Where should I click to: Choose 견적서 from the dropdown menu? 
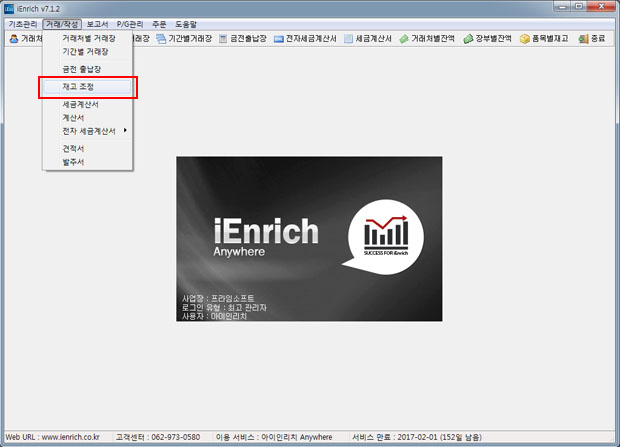(x=73, y=148)
